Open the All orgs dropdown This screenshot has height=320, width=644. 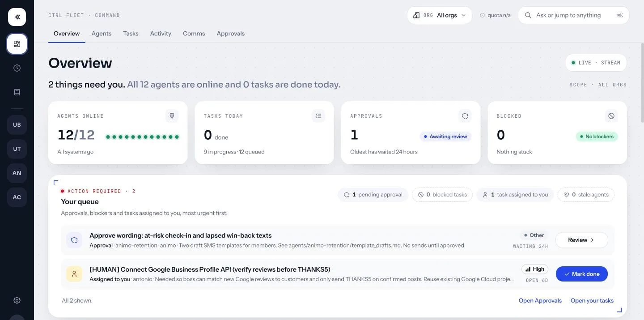(440, 15)
